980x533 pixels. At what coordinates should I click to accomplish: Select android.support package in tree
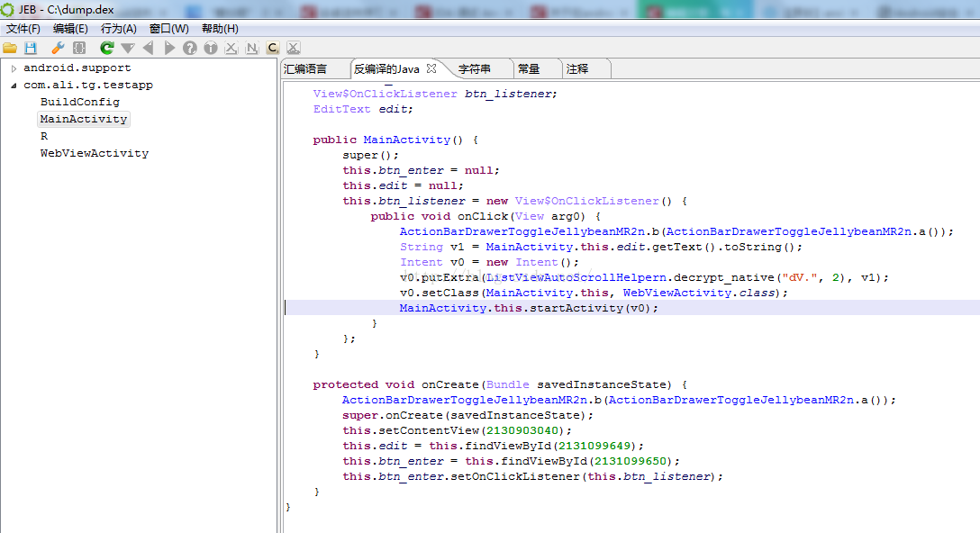[x=77, y=68]
